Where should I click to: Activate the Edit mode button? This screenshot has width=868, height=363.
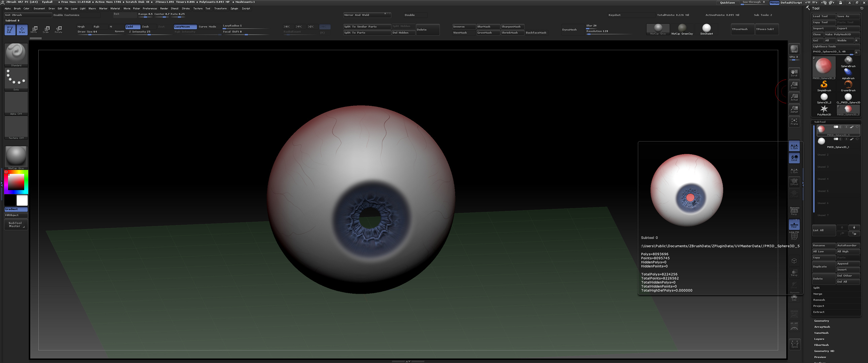pyautogui.click(x=10, y=30)
